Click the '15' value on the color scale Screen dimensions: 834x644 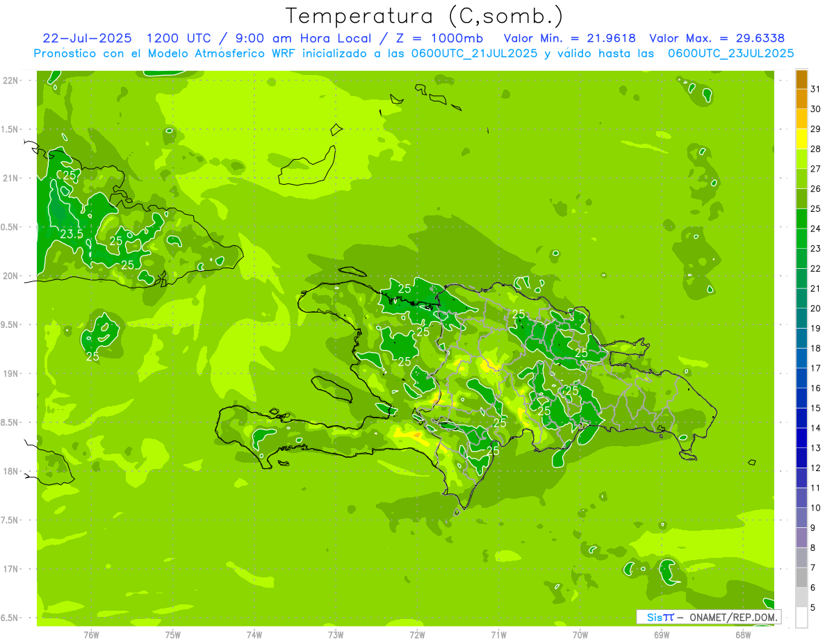point(816,408)
